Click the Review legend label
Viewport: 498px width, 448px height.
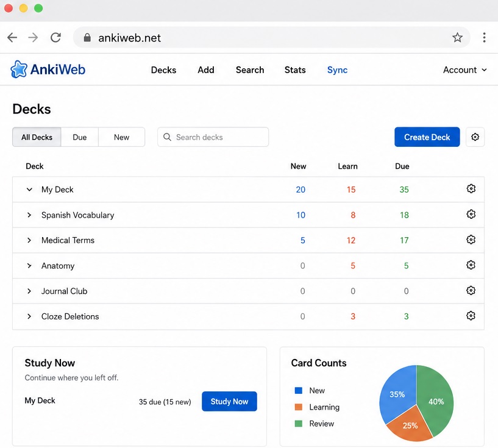(x=322, y=424)
